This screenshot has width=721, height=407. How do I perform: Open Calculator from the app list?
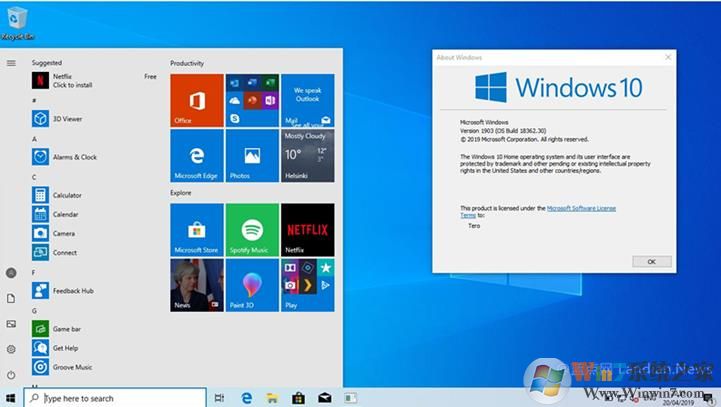pyautogui.click(x=66, y=195)
